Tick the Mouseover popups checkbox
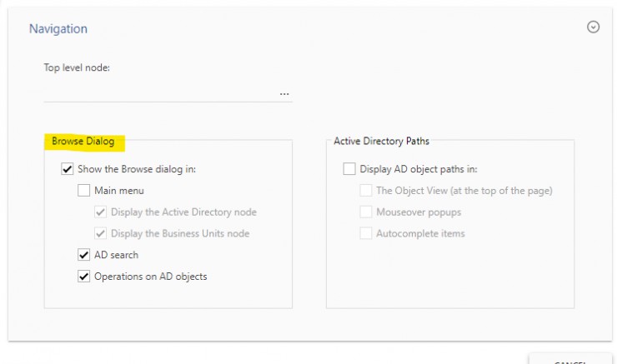This screenshot has width=617, height=364. point(365,212)
